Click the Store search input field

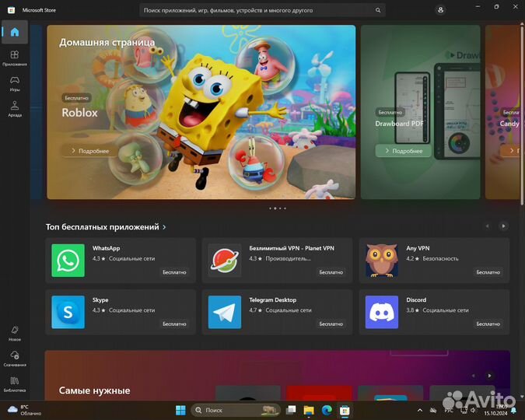pos(262,10)
